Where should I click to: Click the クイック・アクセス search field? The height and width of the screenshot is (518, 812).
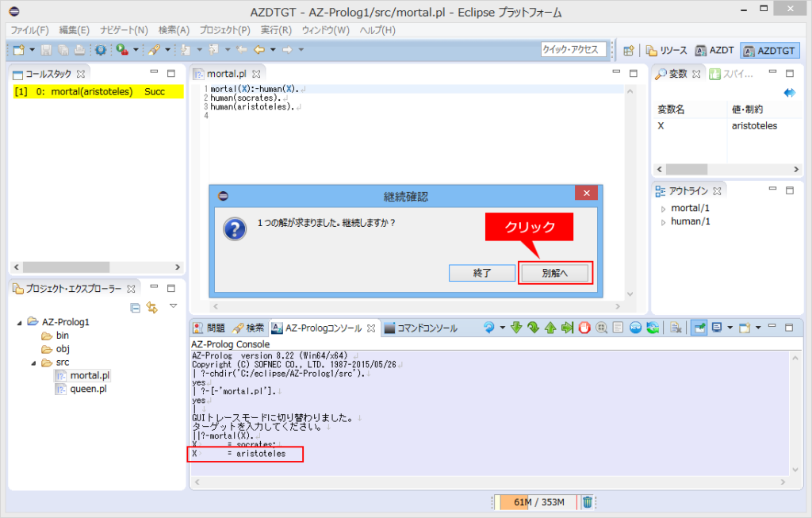coord(573,50)
